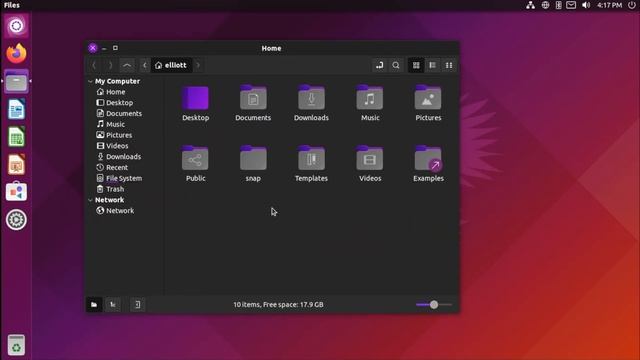Open the Documents folder in file view

click(253, 98)
